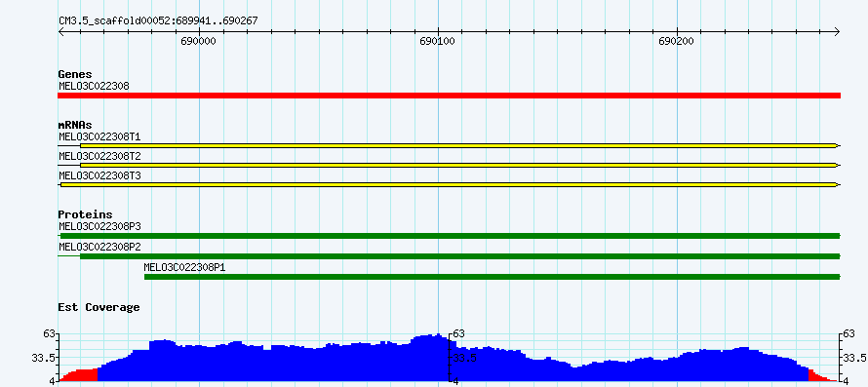Click the MELO3C022308T3 label text

click(x=99, y=176)
